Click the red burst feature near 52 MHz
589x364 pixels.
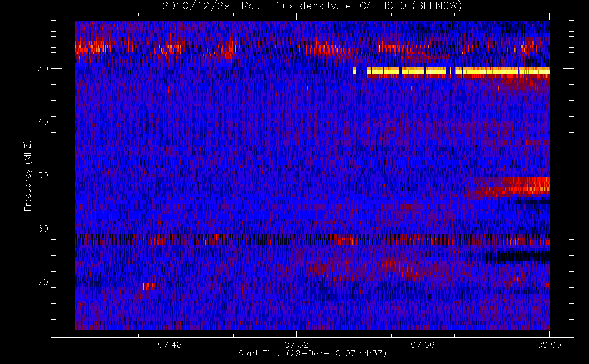pyautogui.click(x=509, y=187)
